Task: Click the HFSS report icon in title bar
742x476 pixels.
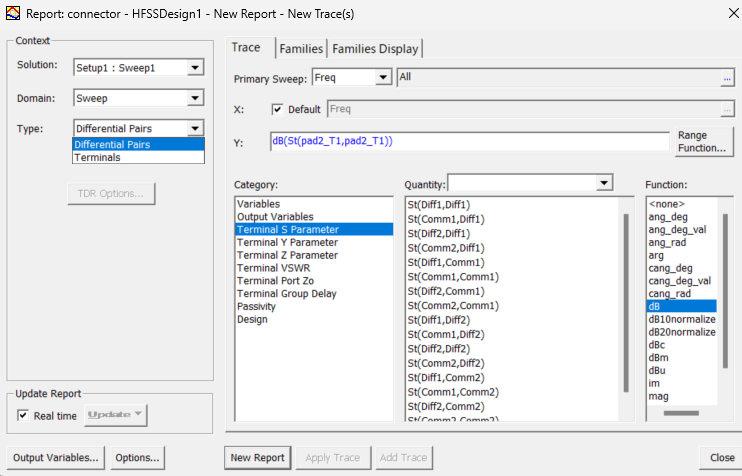Action: pyautogui.click(x=13, y=13)
